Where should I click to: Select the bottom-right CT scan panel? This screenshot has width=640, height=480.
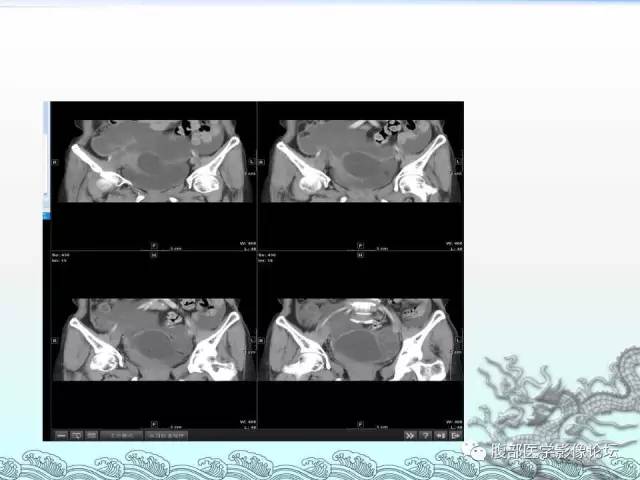point(360,340)
